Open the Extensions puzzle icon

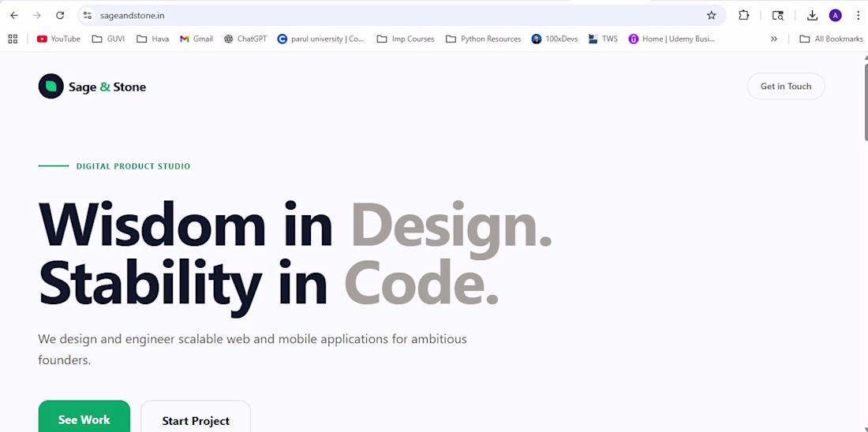tap(744, 16)
